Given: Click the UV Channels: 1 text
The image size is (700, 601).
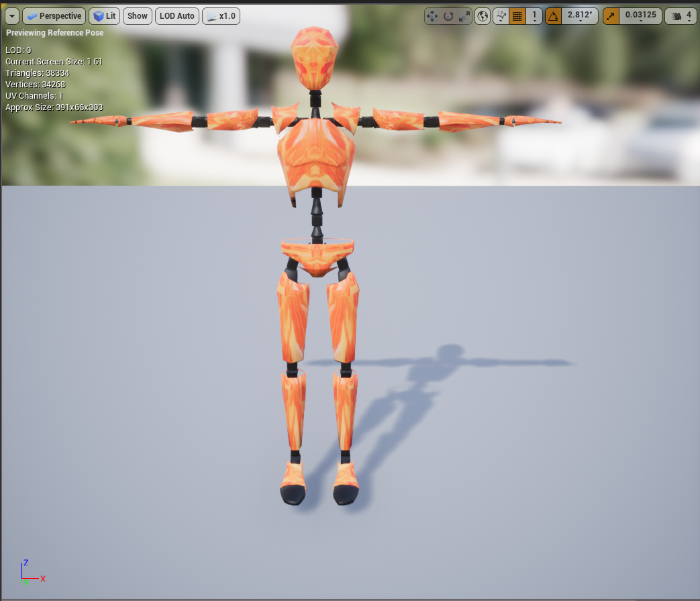Looking at the screenshot, I should coord(34,95).
